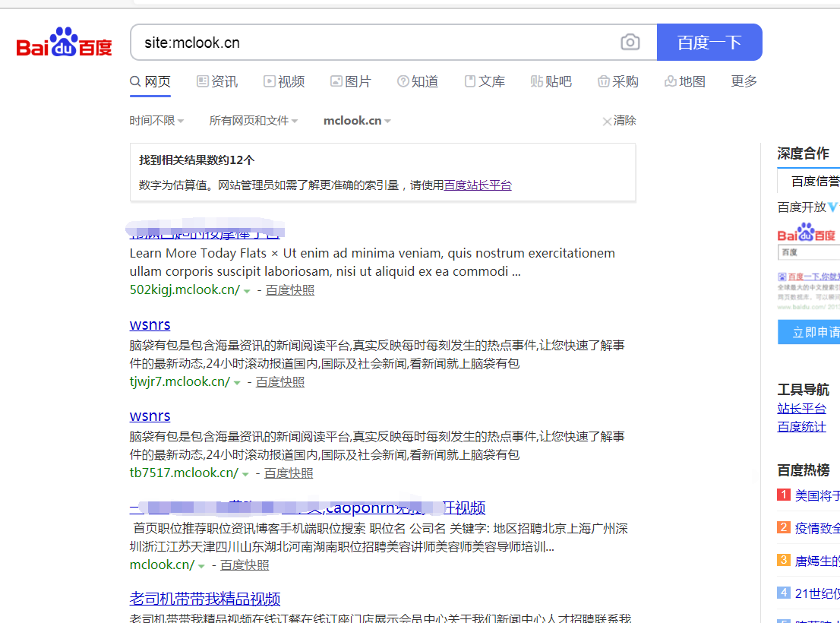The image size is (840, 623).
Task: Switch to the 视频 tab
Action: tap(284, 81)
